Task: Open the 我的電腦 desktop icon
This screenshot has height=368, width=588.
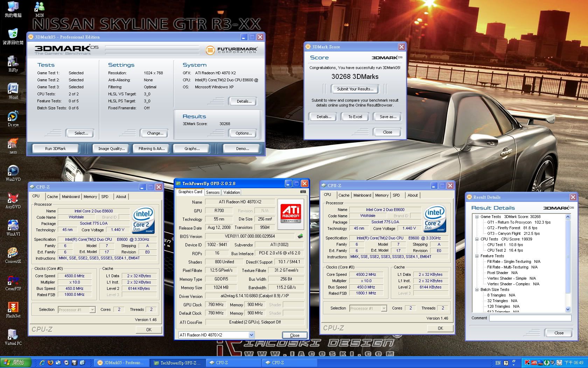Action: [13, 9]
